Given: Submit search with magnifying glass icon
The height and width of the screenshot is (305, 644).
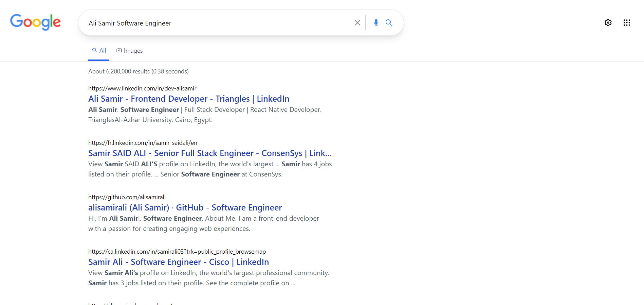Looking at the screenshot, I should [389, 23].
